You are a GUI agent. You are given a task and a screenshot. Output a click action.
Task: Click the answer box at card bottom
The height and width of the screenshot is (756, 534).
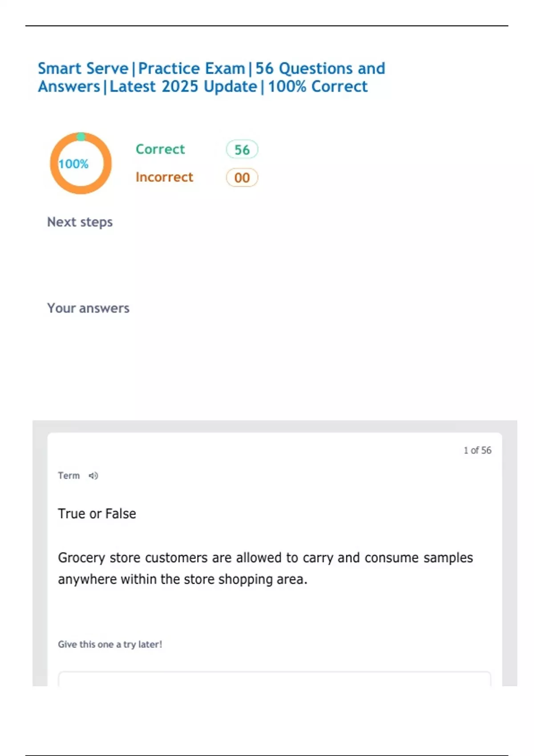click(274, 679)
